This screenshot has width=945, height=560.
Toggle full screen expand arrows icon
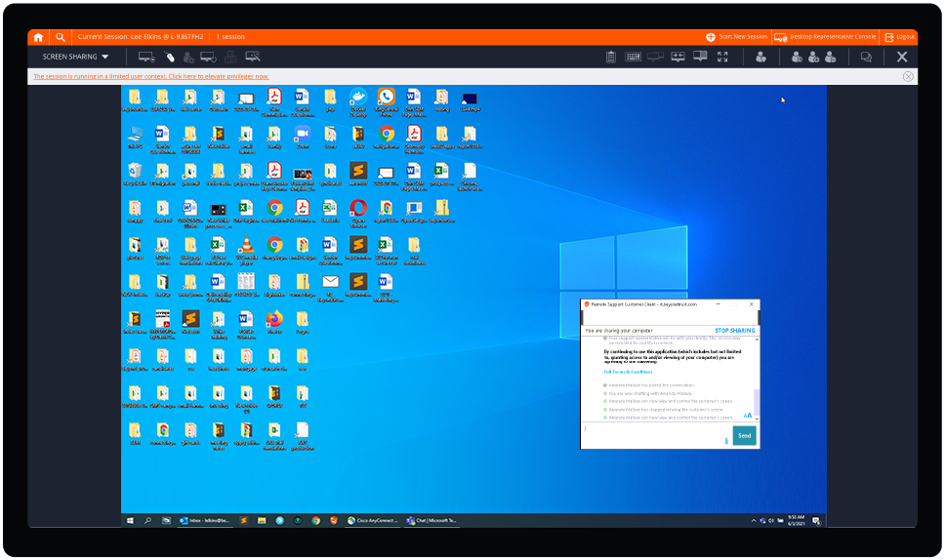(x=722, y=57)
